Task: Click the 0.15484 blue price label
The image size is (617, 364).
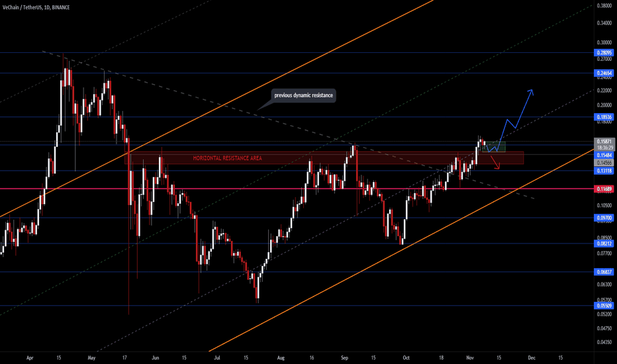Action: pyautogui.click(x=604, y=156)
